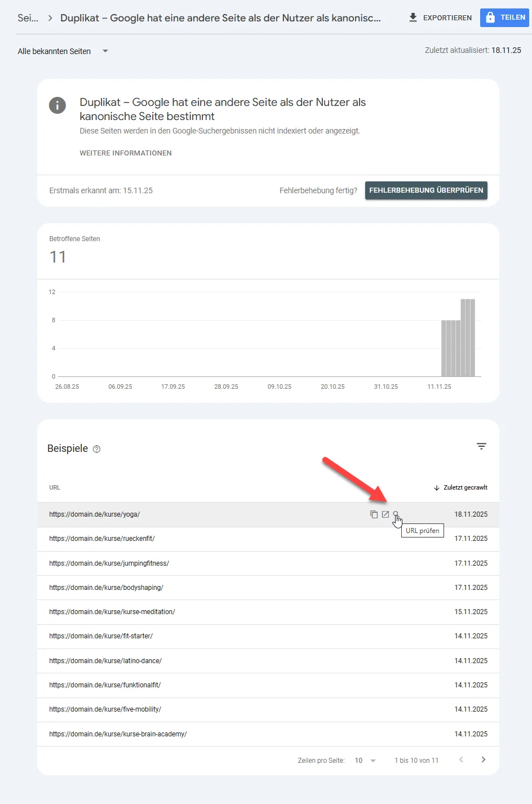Open the rueckenfit URL link

(x=102, y=538)
